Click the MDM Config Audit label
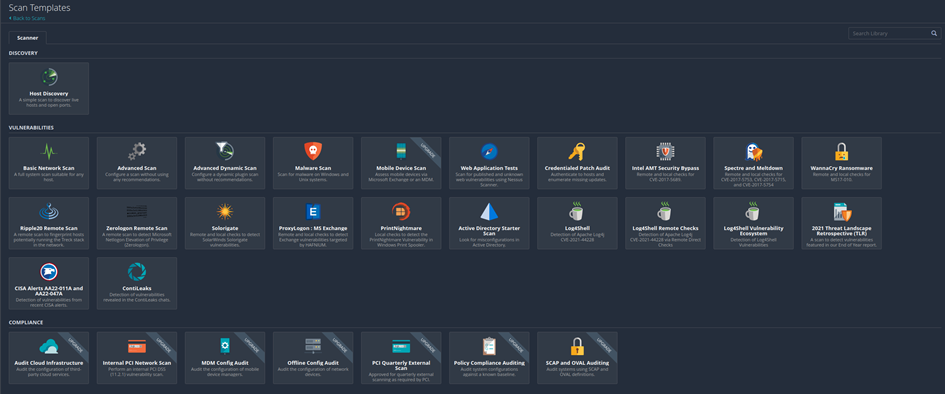This screenshot has width=945, height=394. pyautogui.click(x=225, y=363)
